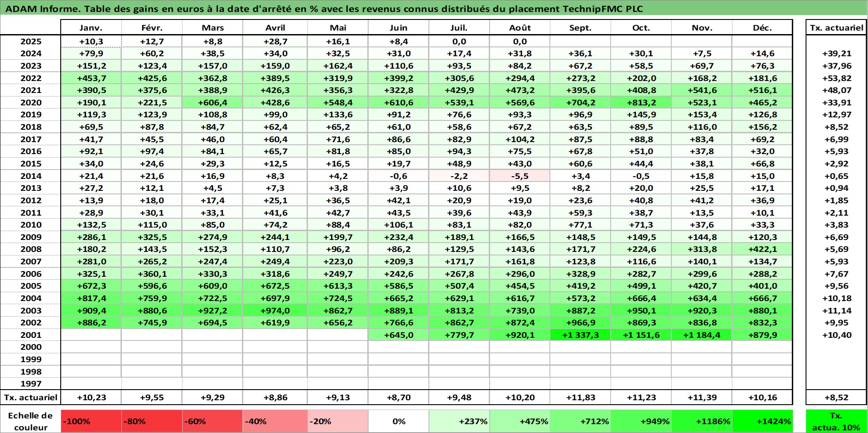Click the cell showing +1 337,3
Viewport: 868px width, 433px height.
pyautogui.click(x=580, y=335)
